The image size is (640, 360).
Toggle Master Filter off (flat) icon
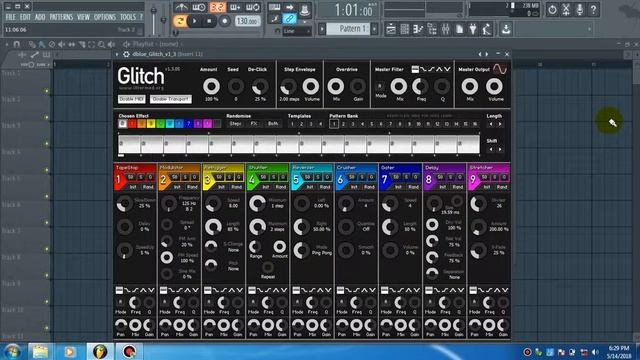(x=415, y=69)
